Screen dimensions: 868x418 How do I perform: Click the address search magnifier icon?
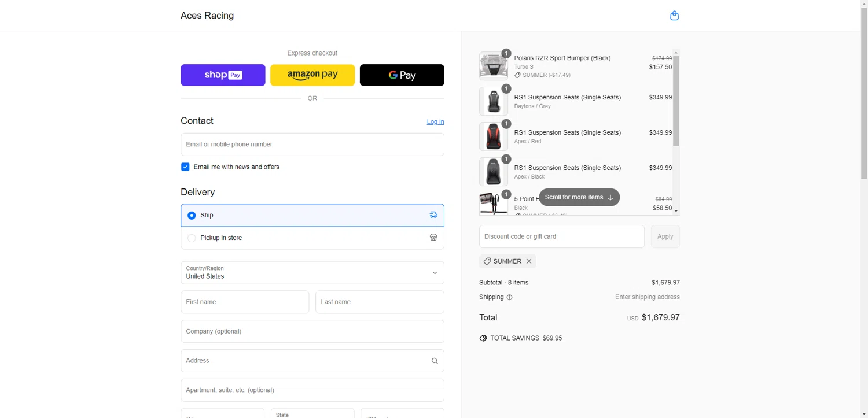(x=435, y=361)
